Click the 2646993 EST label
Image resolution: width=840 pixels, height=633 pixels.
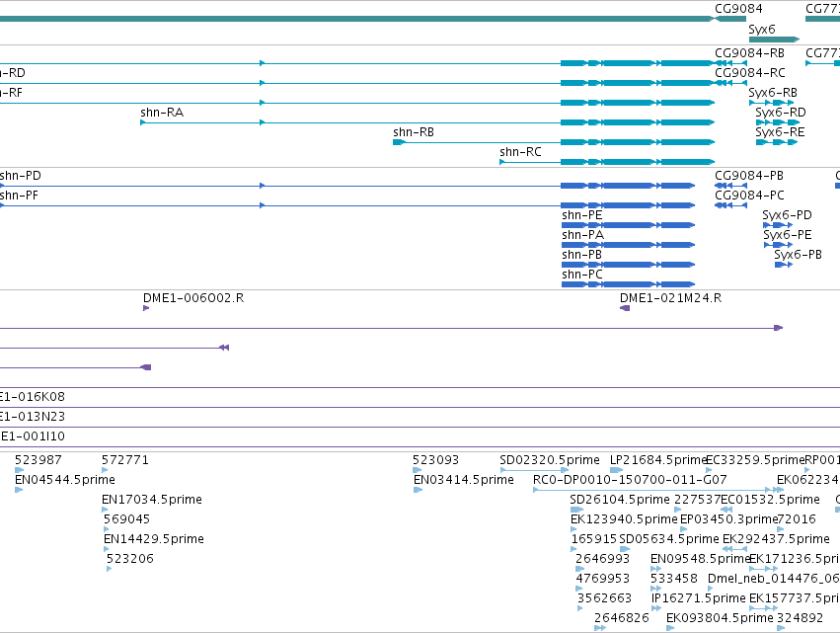[603, 559]
